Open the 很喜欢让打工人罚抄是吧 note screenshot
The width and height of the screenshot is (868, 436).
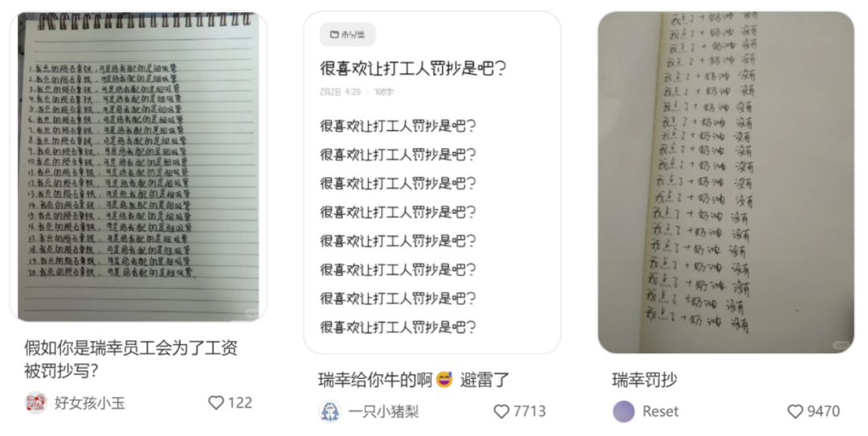(432, 183)
